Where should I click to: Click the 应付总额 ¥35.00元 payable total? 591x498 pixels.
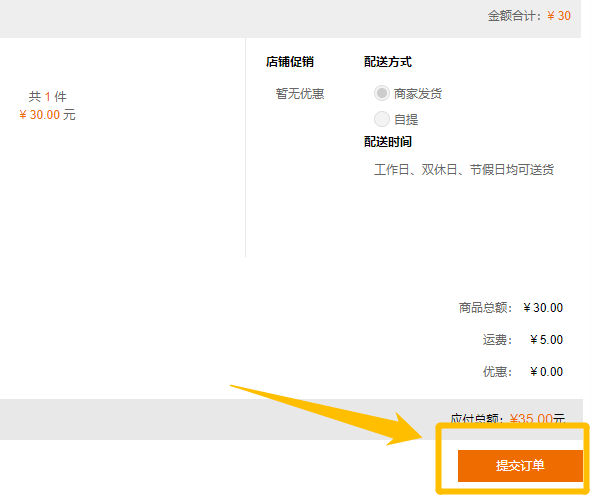pyautogui.click(x=508, y=418)
